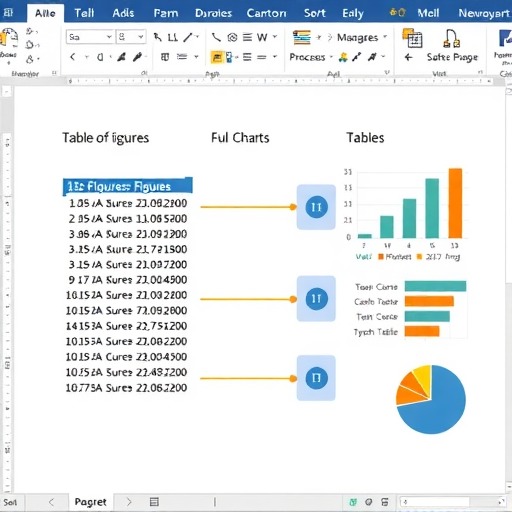
Task: Click entry '10 77 5A Sures 22.062200'
Action: pyautogui.click(x=126, y=388)
